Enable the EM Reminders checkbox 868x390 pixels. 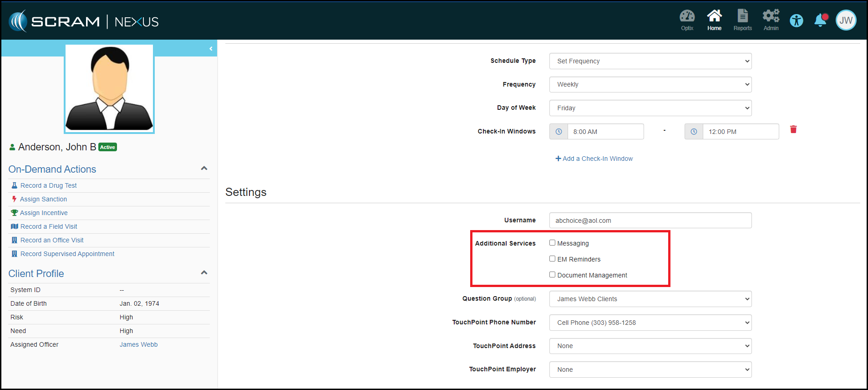click(x=552, y=259)
